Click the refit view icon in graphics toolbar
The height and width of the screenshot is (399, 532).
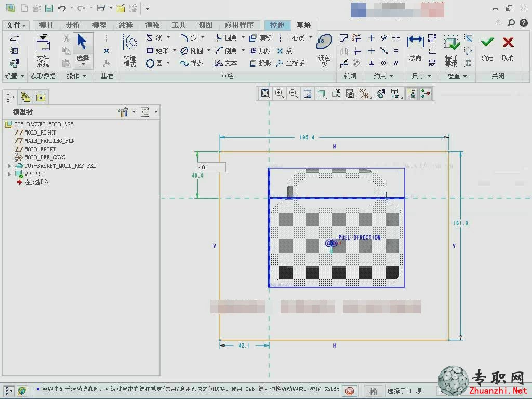[265, 94]
